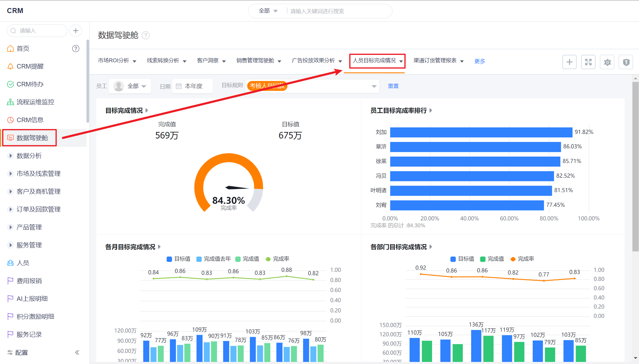Expand 数据分析 tree item

coord(10,155)
